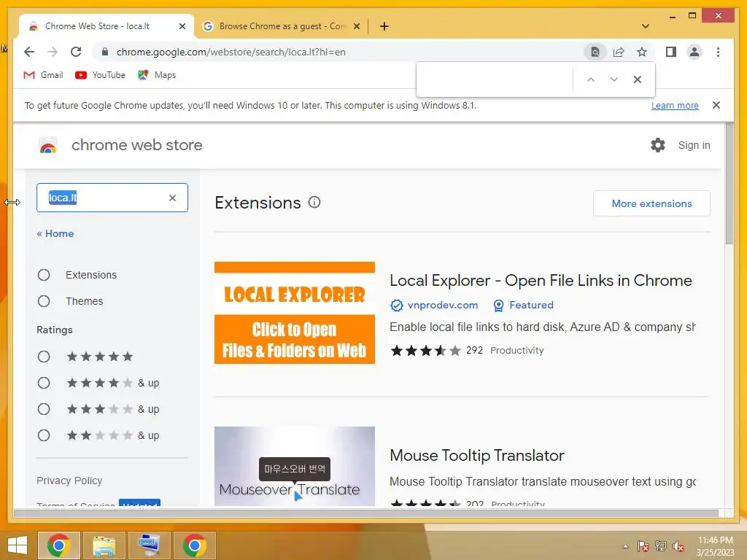Click the Local Explorer star rating
Viewport: 747px width, 560px height.
(x=425, y=351)
